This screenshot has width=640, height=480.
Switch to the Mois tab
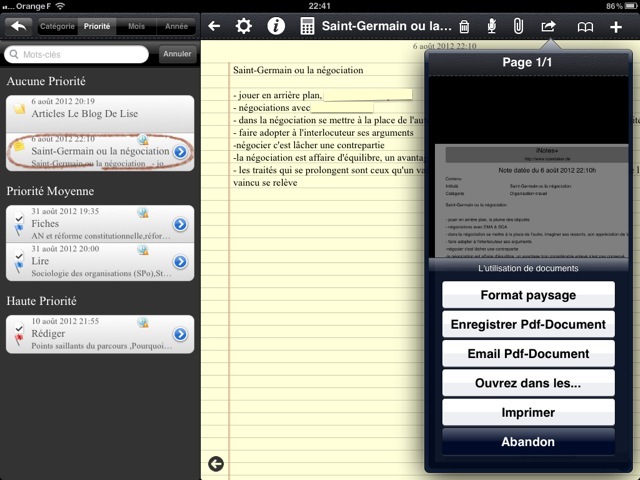[x=136, y=26]
